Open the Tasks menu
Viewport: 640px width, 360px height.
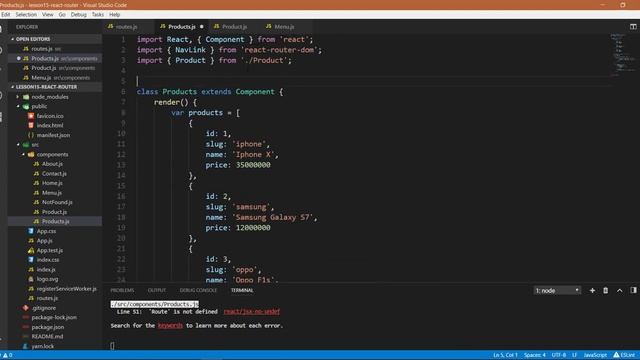[98, 14]
